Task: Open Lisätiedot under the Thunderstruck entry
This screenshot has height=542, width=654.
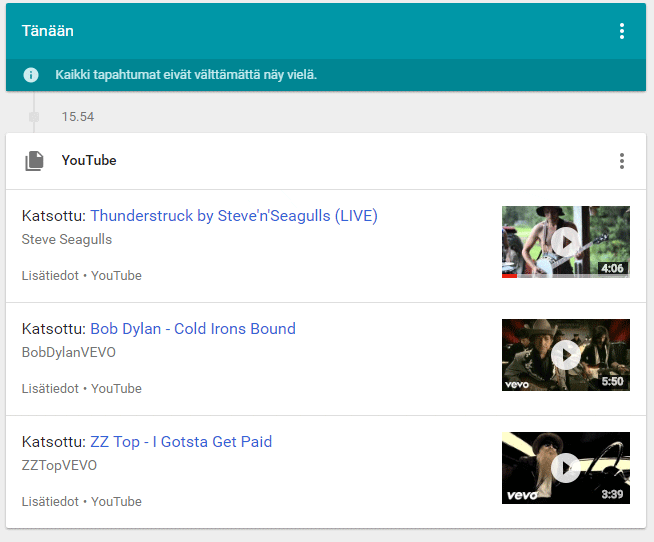Action: pyautogui.click(x=50, y=276)
